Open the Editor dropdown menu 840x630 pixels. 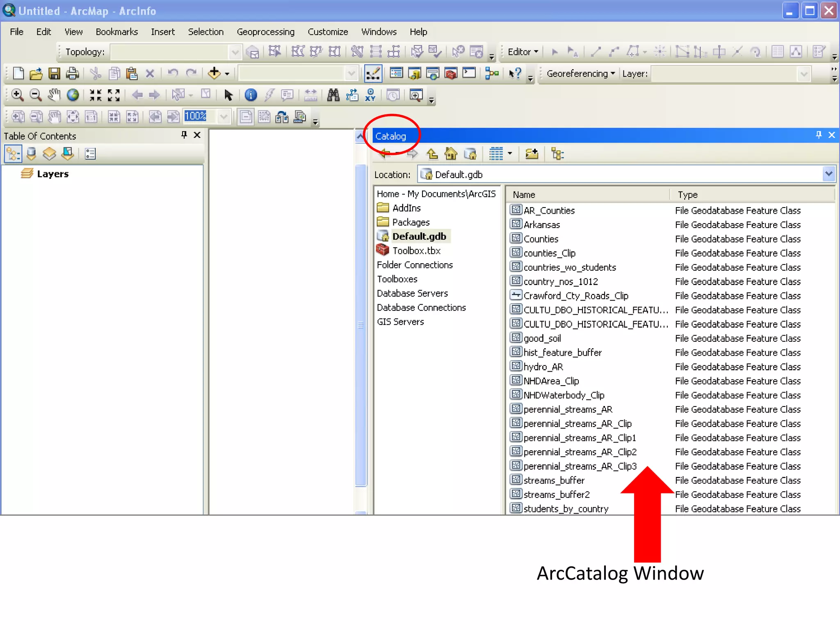coord(523,52)
